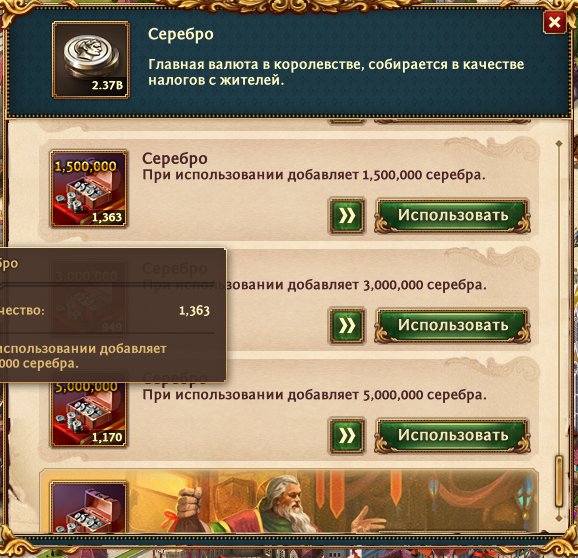Screen dimensions: 578x558
Task: Click the 1,500,000 silver item description text
Action: coord(314,175)
